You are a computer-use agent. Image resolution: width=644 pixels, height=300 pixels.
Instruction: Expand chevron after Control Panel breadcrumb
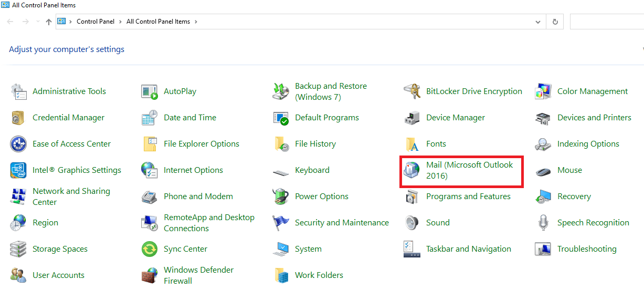click(x=121, y=22)
